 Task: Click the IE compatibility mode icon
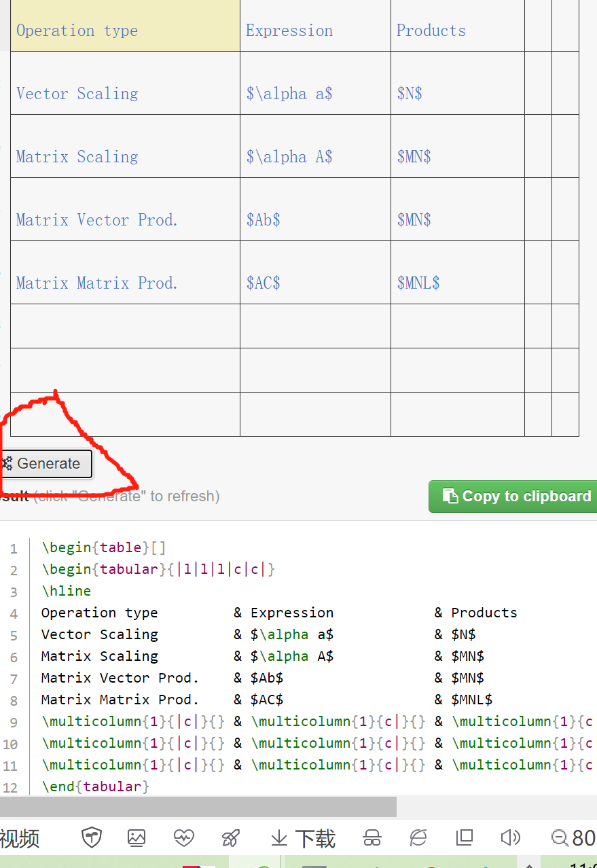point(418,838)
